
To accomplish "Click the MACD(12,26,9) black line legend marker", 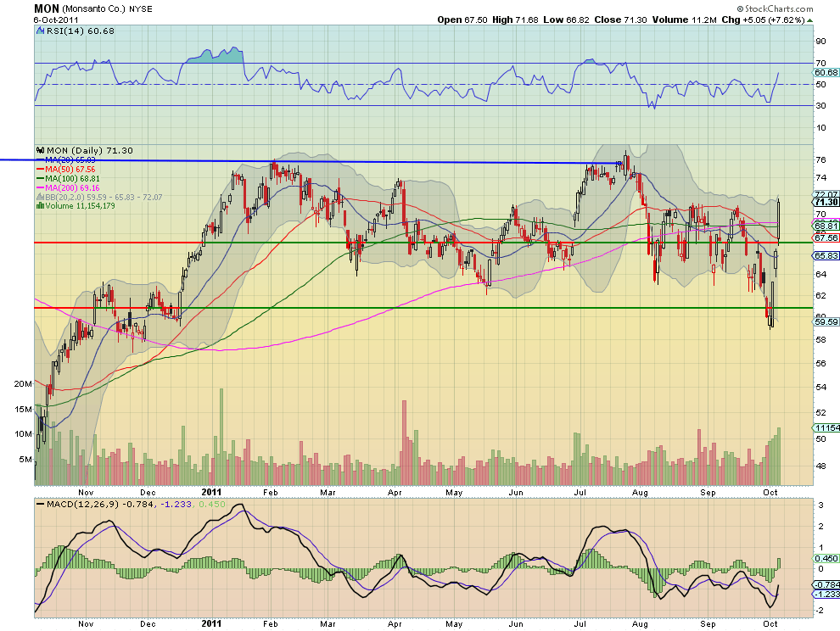I will coord(40,504).
